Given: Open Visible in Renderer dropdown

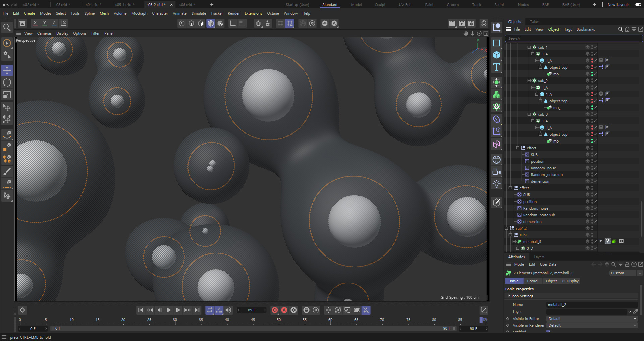Looking at the screenshot, I should click(592, 325).
